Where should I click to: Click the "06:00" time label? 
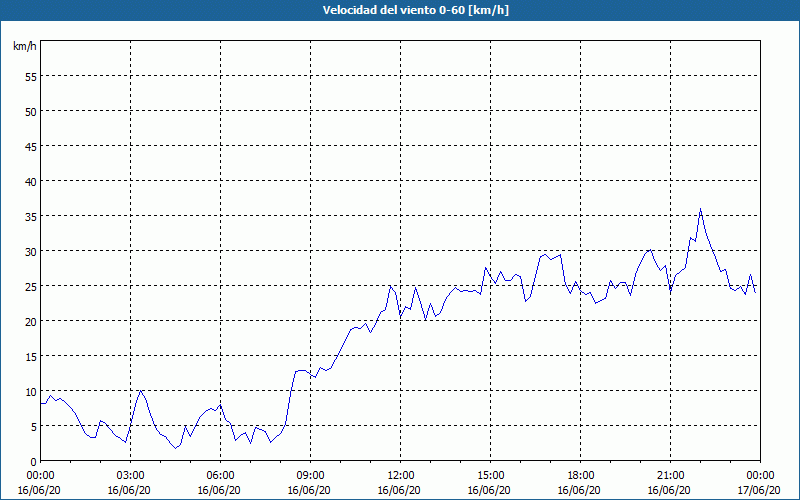click(x=220, y=476)
